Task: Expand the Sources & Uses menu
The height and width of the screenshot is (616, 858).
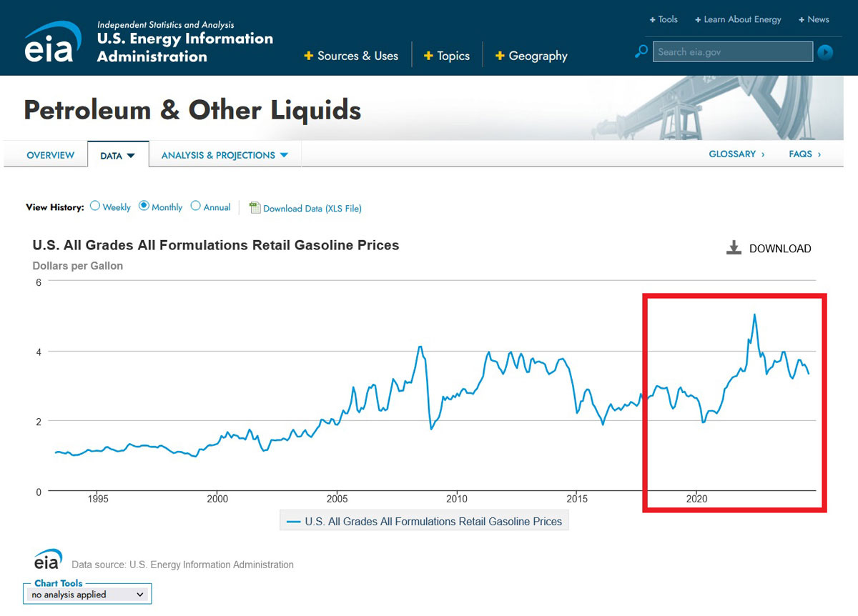Action: (351, 56)
